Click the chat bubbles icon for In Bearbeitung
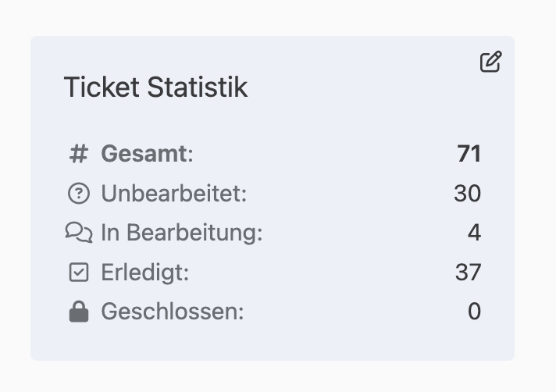The height and width of the screenshot is (392, 556). [x=79, y=233]
